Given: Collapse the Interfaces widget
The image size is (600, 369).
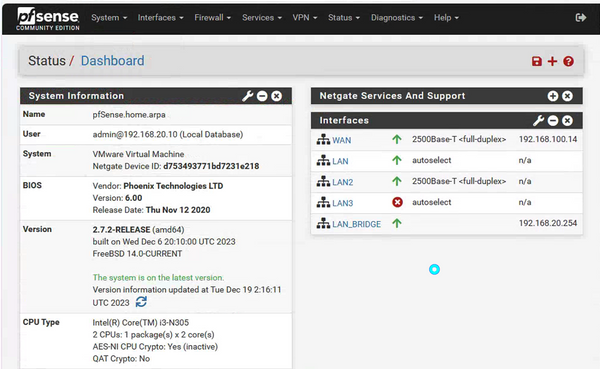Looking at the screenshot, I should tap(553, 121).
